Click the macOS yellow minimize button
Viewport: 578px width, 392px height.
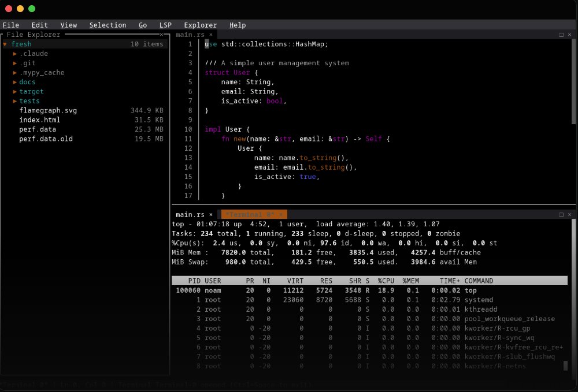[20, 9]
